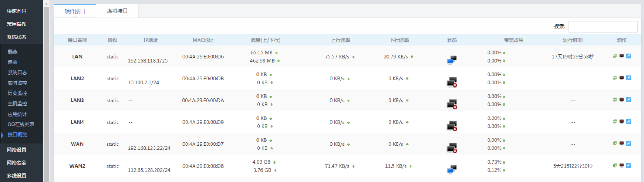
Task: Click the blue edit icon in the WAN2 row
Action: [628, 165]
